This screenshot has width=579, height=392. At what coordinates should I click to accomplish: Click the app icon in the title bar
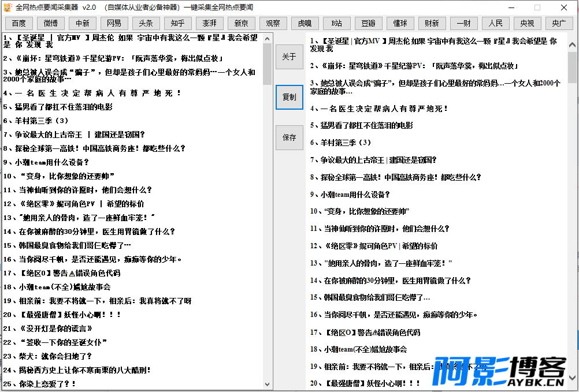(x=8, y=8)
